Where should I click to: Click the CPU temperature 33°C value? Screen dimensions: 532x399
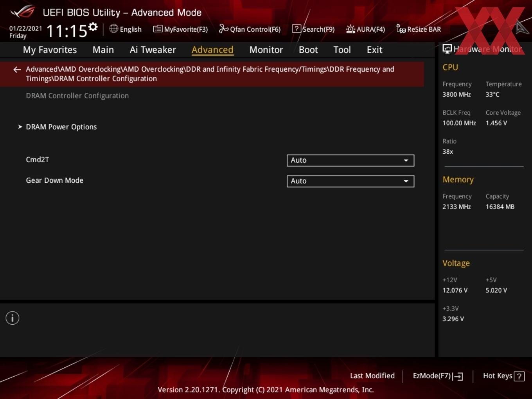[492, 94]
